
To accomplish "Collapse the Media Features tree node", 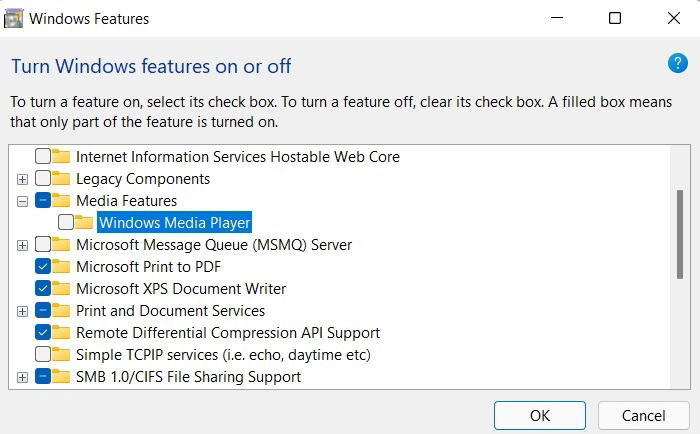I will pos(22,201).
